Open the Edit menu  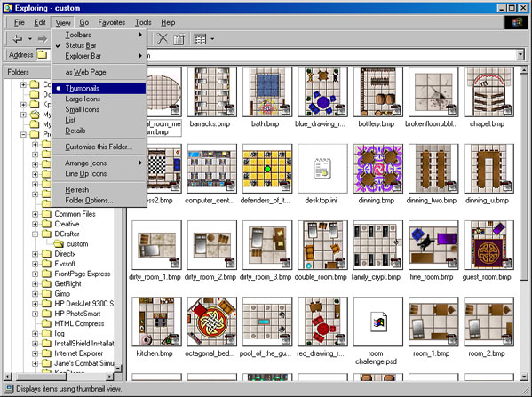click(x=40, y=23)
